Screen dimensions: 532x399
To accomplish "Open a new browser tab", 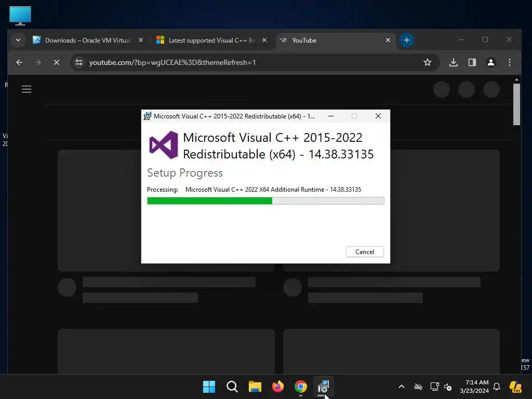I will pyautogui.click(x=406, y=41).
